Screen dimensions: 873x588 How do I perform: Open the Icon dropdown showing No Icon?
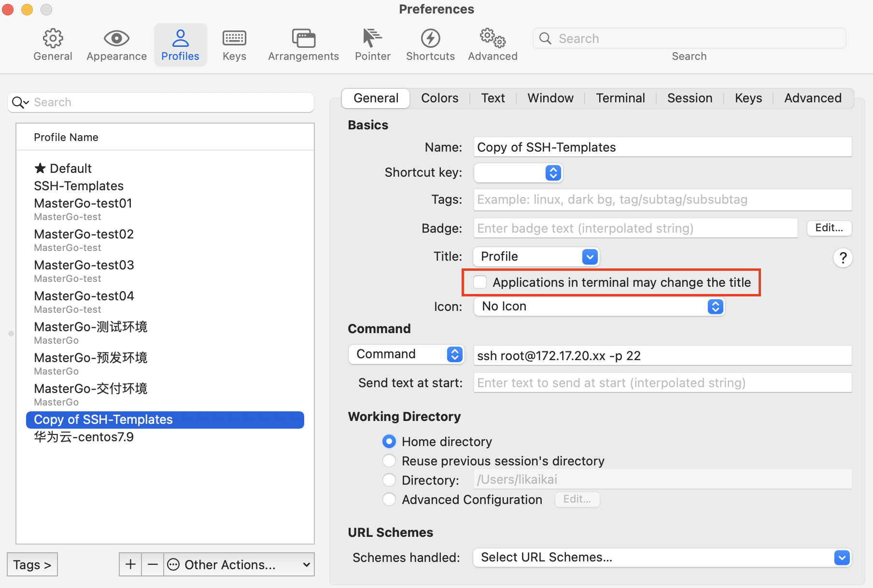[599, 307]
